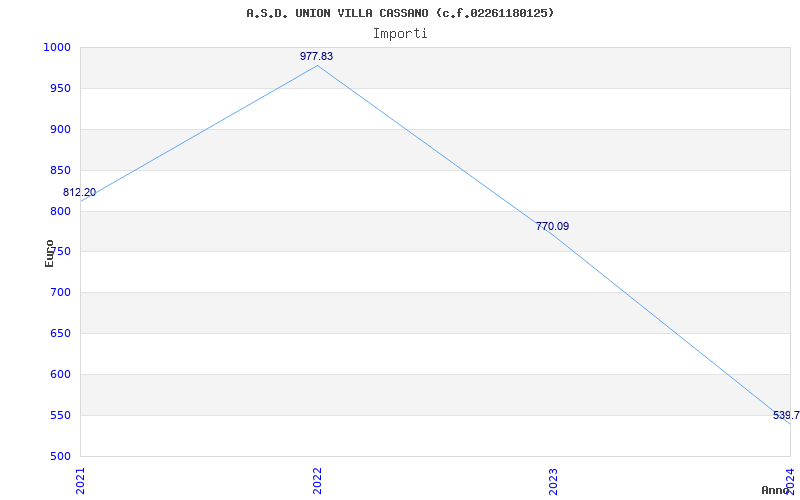Image resolution: width=800 pixels, height=500 pixels.
Task: Click the 600 y-axis tick label
Action: click(60, 374)
